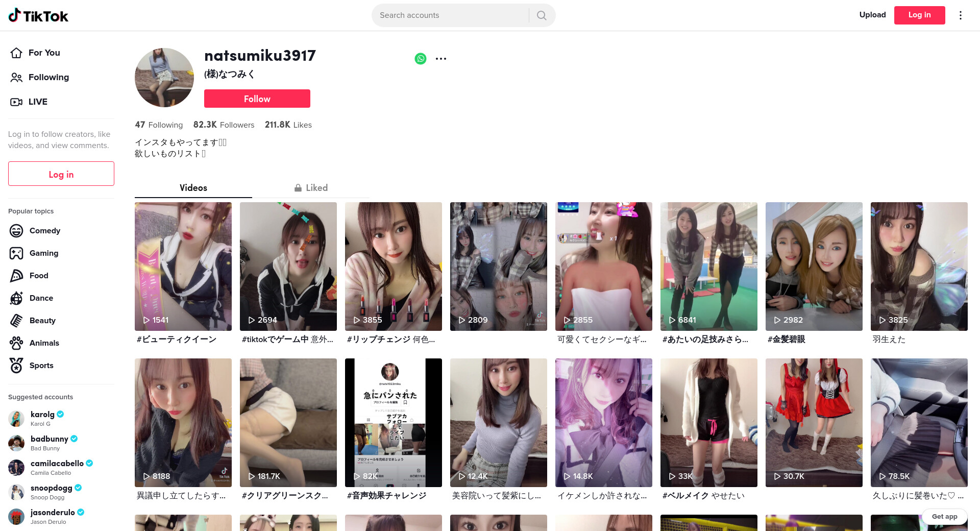
Task: Open the video with 78.5K views
Action: tap(919, 423)
